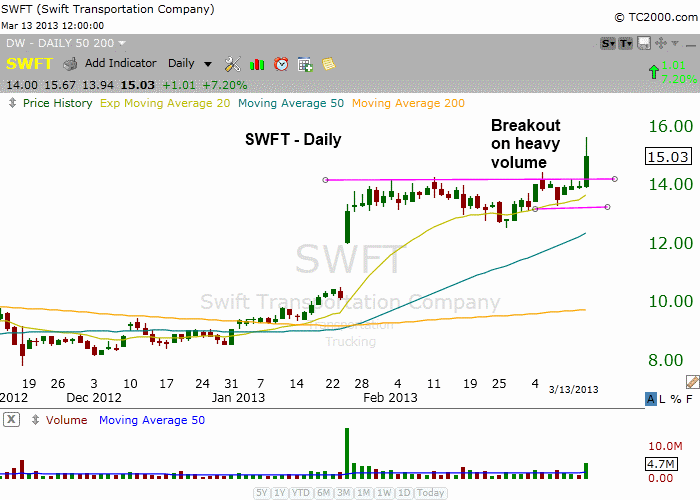Toggle logarithmic scale L button

(662, 399)
